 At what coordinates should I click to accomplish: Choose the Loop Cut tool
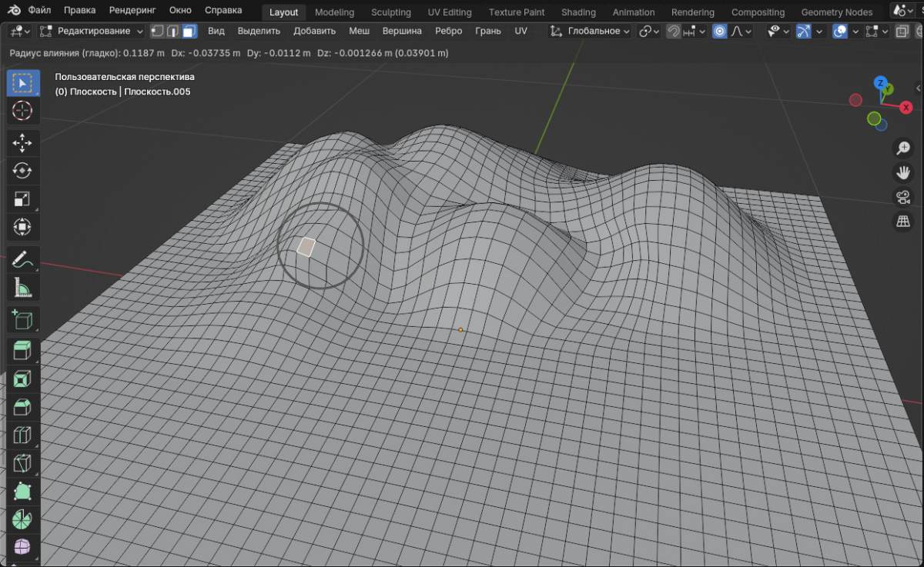coord(22,436)
